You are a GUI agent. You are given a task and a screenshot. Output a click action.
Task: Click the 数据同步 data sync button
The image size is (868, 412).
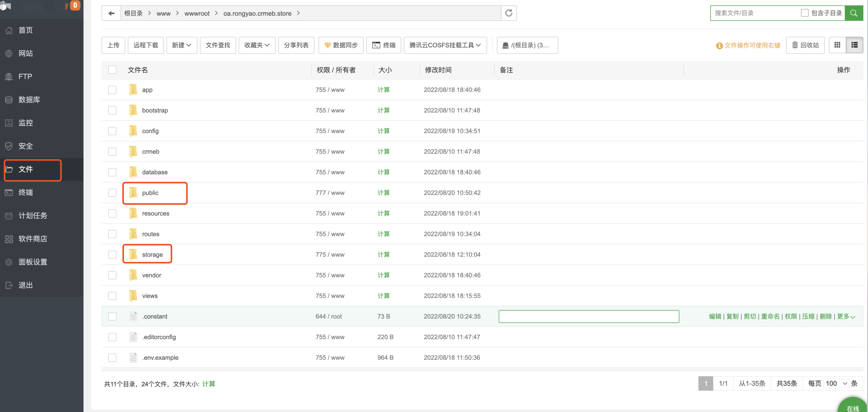coord(341,45)
